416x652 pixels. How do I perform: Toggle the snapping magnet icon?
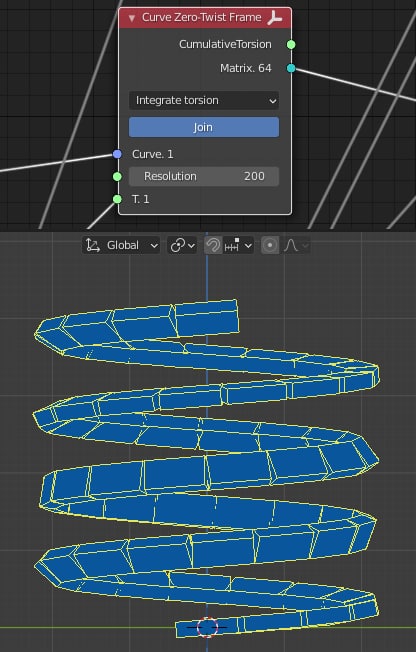[213, 245]
